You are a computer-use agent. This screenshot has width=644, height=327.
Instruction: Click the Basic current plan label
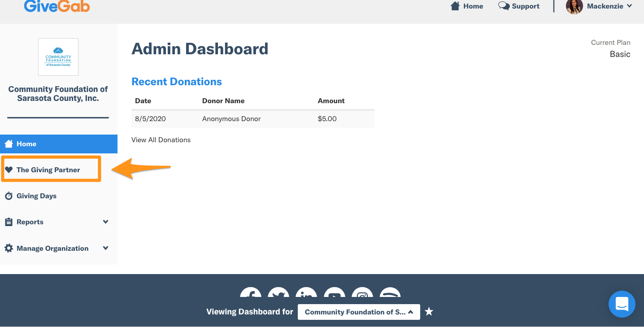pos(620,54)
